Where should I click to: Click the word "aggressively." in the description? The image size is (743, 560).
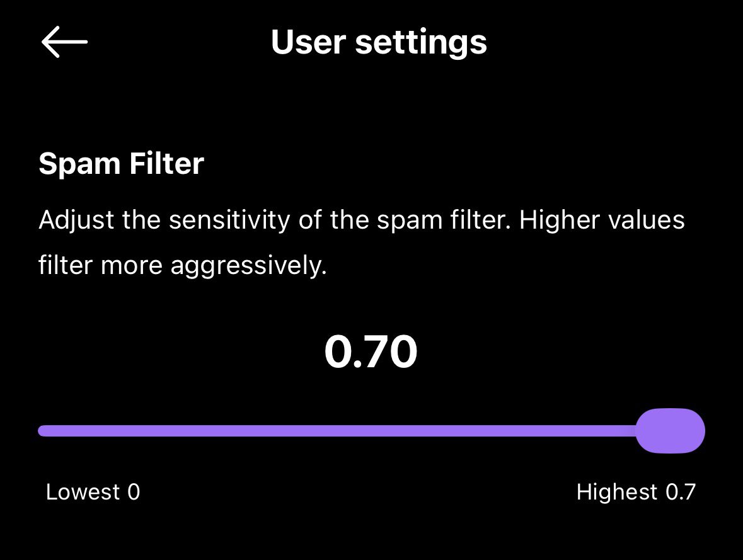(x=248, y=267)
